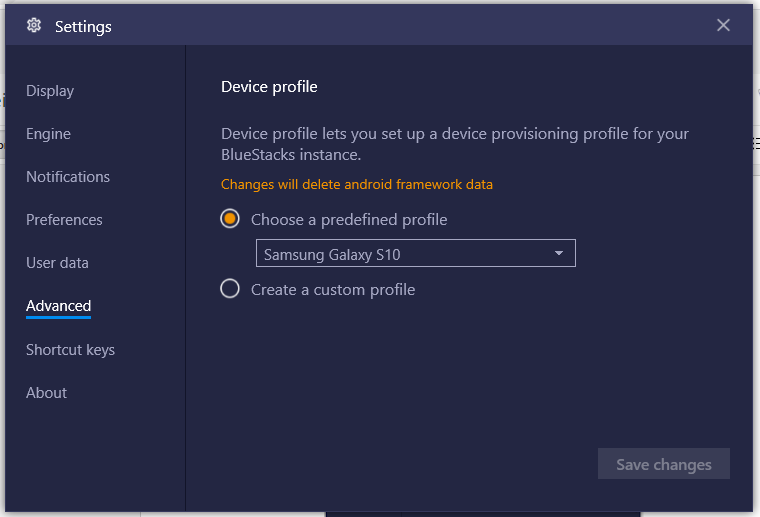Open the Preferences section
760x517 pixels.
pyautogui.click(x=64, y=220)
